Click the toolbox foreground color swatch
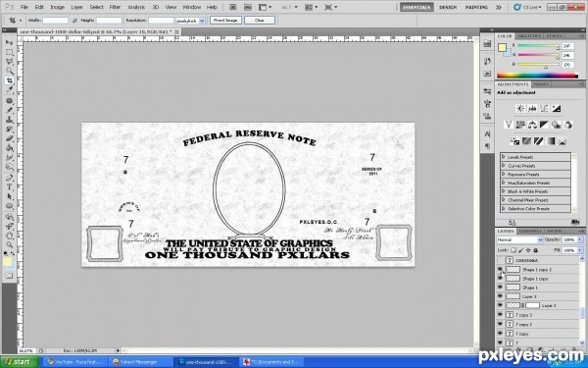This screenshot has height=368, width=588. [x=7, y=262]
